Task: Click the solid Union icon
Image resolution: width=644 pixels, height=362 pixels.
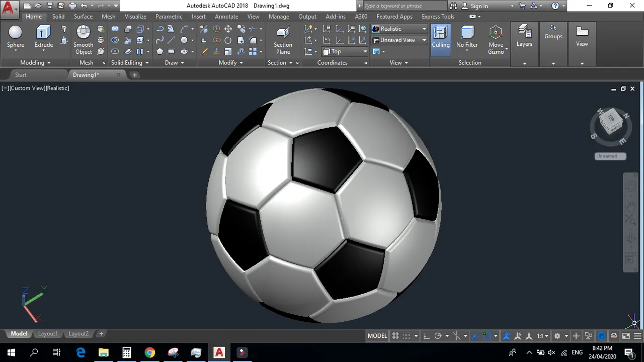Action: tap(115, 29)
